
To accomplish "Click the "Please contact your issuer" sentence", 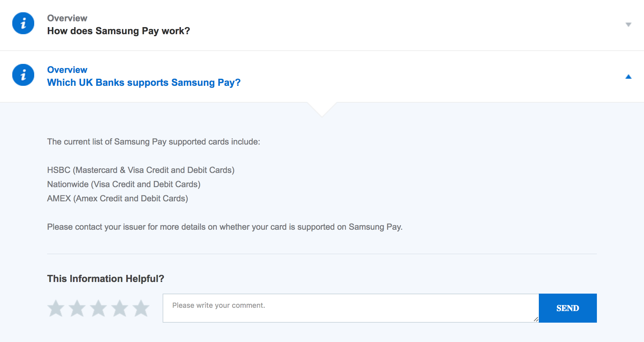I will click(225, 227).
